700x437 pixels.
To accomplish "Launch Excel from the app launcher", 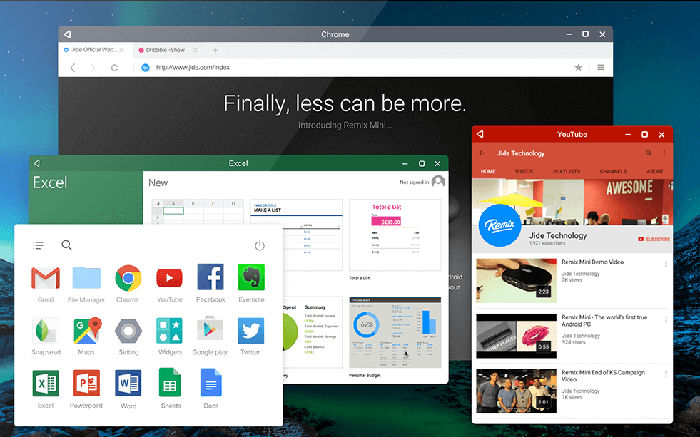I will pyautogui.click(x=46, y=383).
